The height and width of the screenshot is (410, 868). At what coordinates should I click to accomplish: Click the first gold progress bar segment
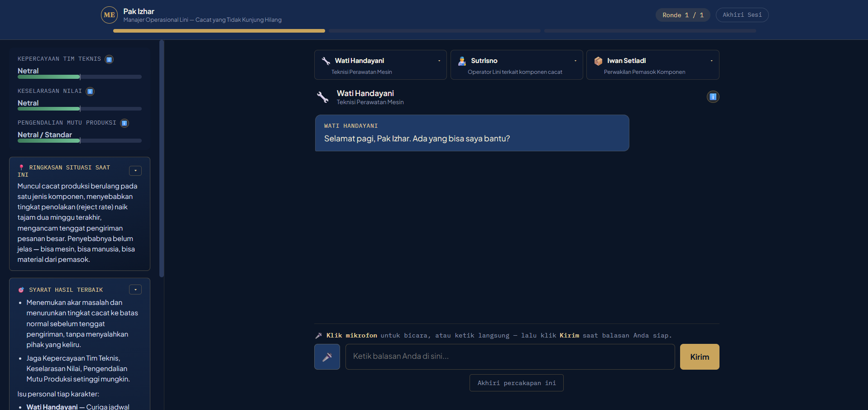click(x=219, y=31)
